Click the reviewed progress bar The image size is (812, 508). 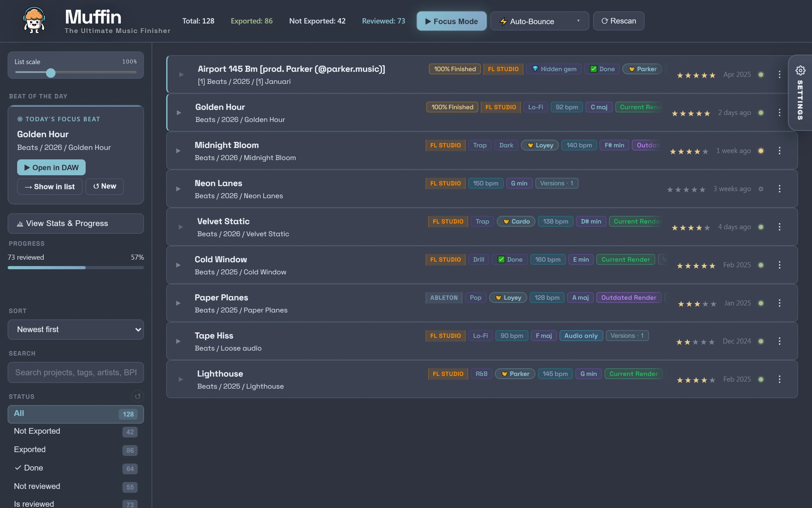point(76,268)
